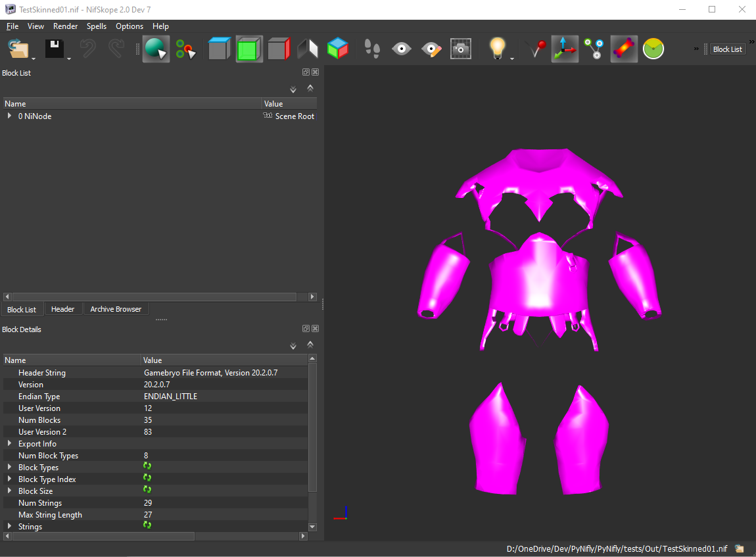Click the Save floppy disk icon
Image resolution: width=756 pixels, height=557 pixels.
tap(54, 49)
